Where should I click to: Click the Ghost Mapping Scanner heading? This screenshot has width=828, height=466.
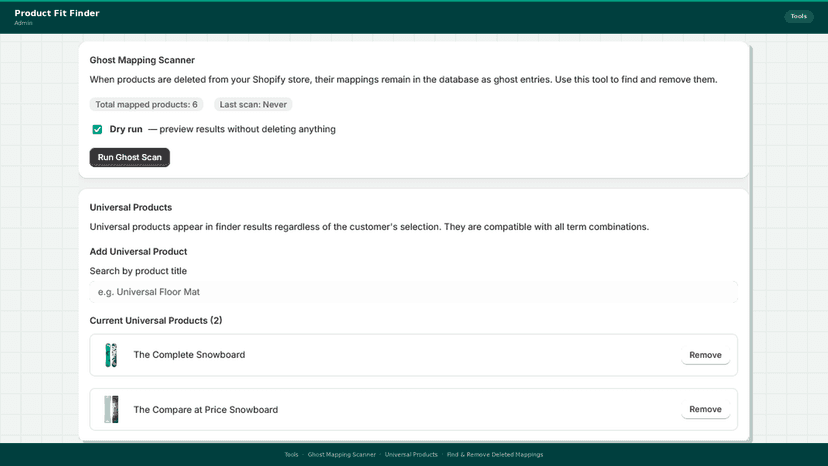coord(142,60)
